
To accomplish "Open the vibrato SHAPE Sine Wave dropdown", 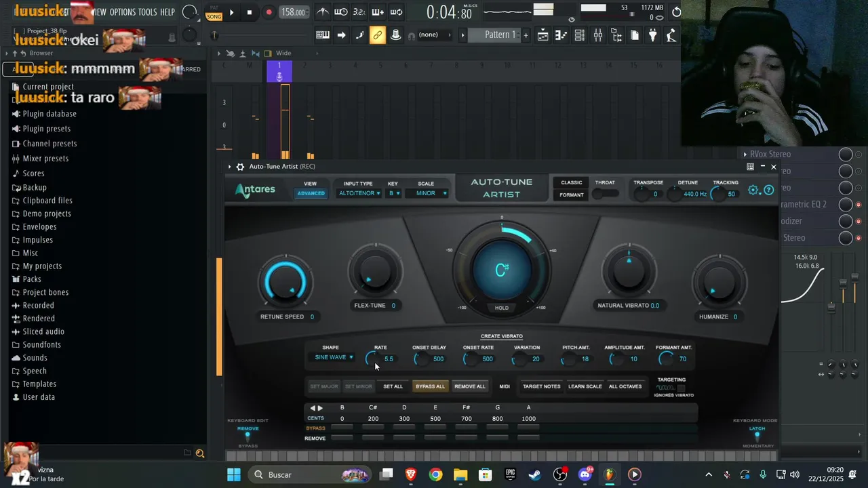I will pyautogui.click(x=334, y=357).
